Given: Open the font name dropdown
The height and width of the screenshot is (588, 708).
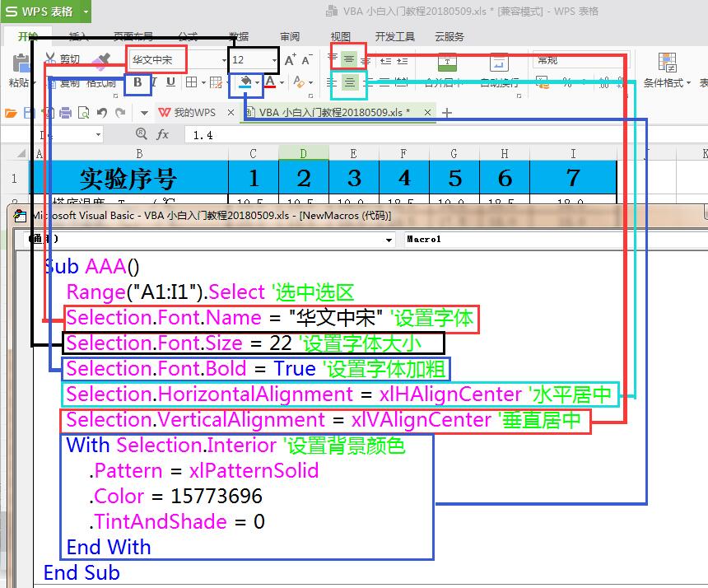Looking at the screenshot, I should [223, 59].
